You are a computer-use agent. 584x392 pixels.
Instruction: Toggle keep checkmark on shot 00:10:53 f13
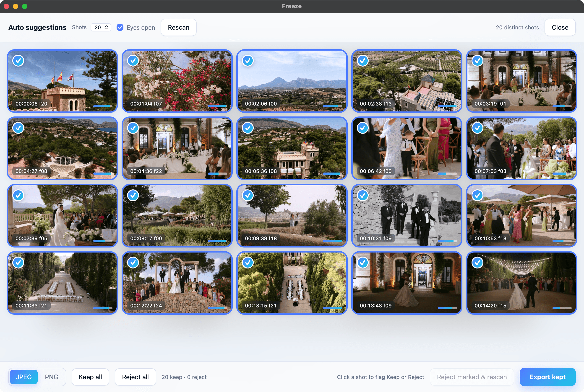[477, 196]
